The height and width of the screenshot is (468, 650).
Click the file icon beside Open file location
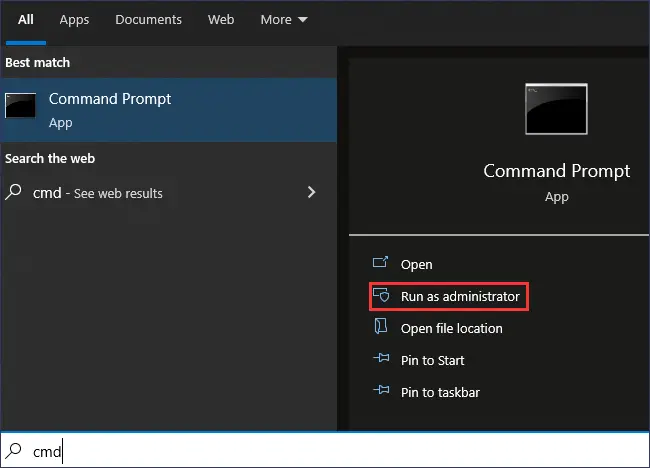click(380, 328)
